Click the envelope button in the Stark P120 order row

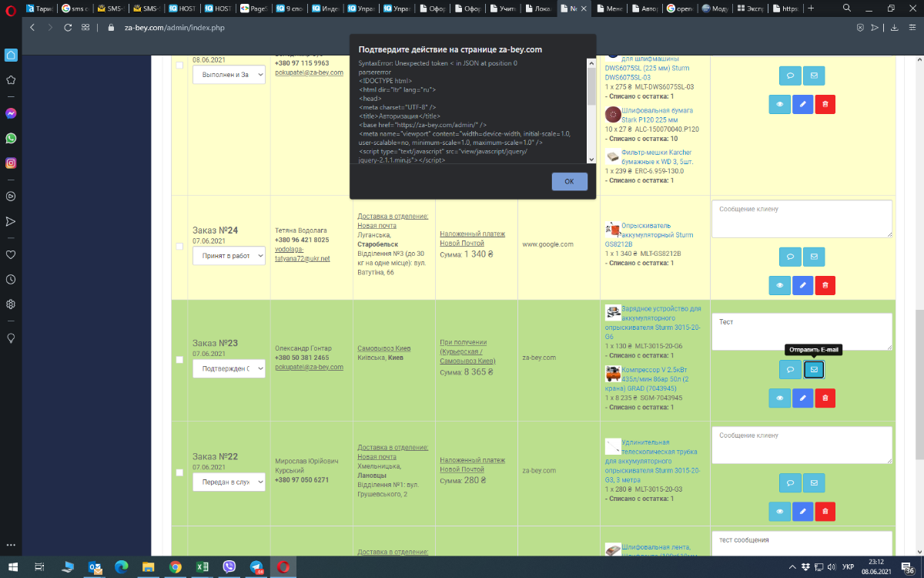click(x=814, y=76)
